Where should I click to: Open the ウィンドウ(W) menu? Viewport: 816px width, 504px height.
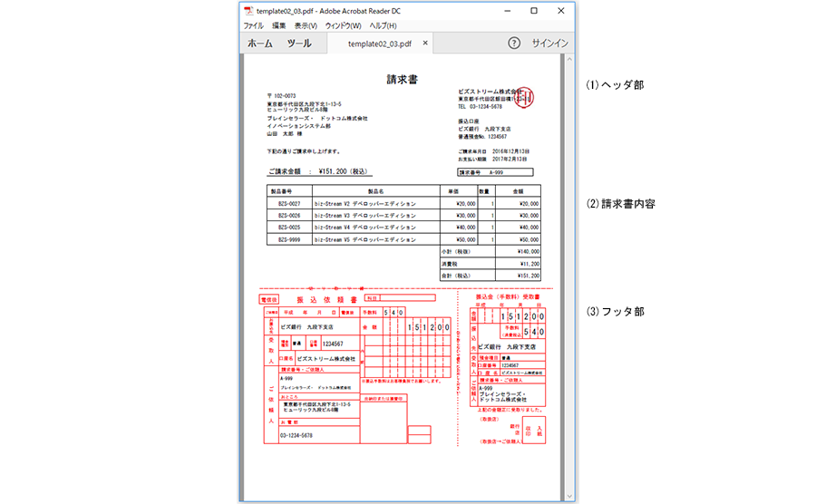[x=344, y=26]
